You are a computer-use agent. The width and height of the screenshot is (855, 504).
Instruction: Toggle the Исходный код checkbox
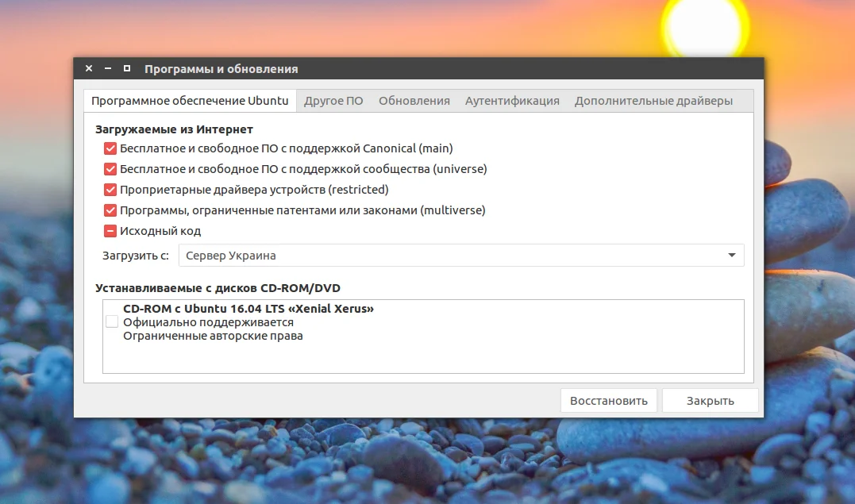[110, 231]
